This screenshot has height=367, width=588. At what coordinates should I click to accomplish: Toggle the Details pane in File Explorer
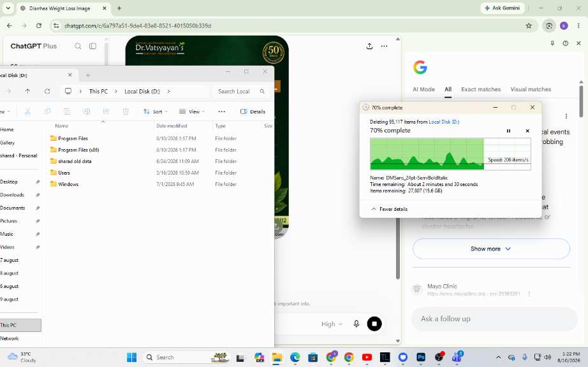point(253,112)
